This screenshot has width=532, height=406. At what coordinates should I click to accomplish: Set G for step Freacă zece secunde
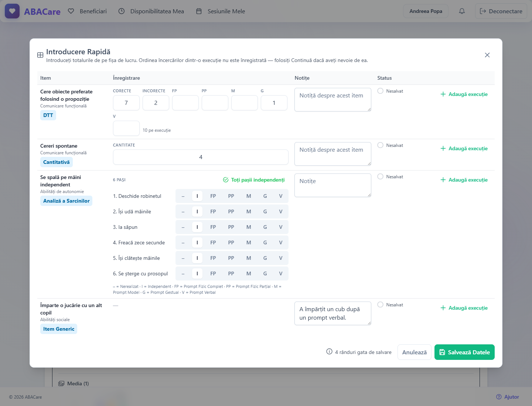click(x=265, y=242)
